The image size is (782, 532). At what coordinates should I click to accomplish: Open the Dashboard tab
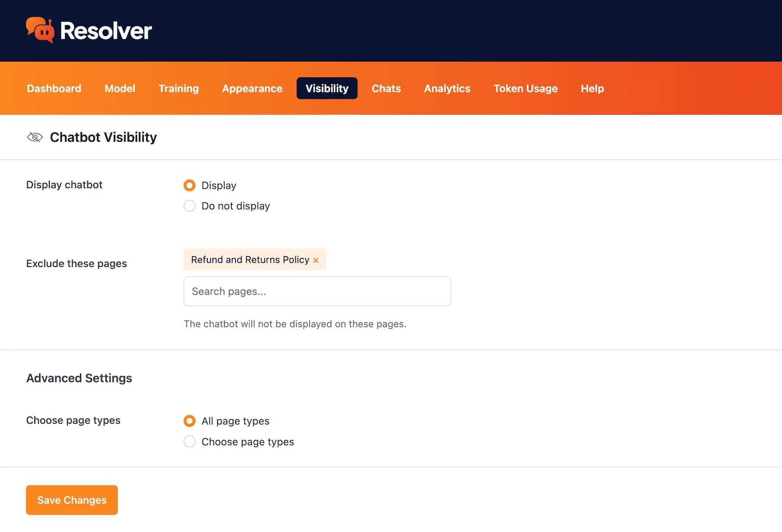click(54, 88)
